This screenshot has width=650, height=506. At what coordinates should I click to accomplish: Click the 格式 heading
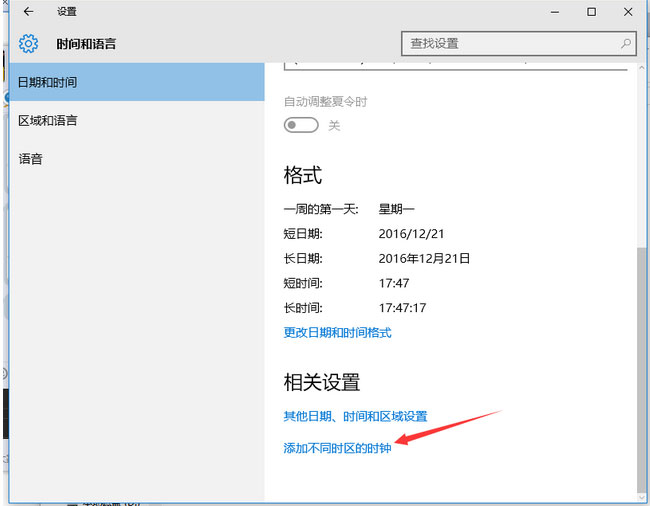(x=303, y=175)
